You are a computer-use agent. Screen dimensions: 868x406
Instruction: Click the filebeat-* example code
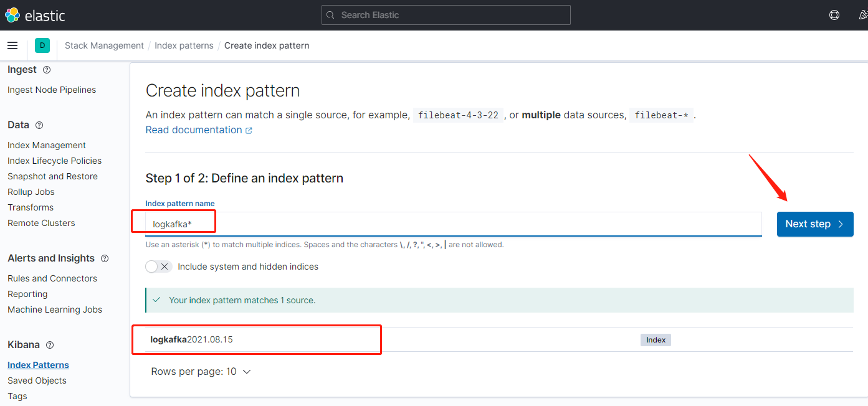coord(661,115)
